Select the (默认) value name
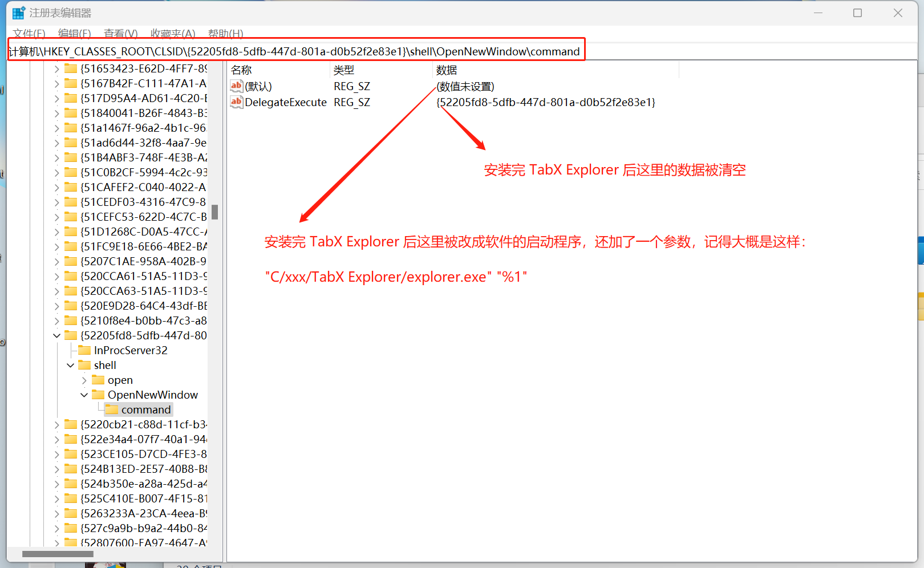 click(x=258, y=86)
